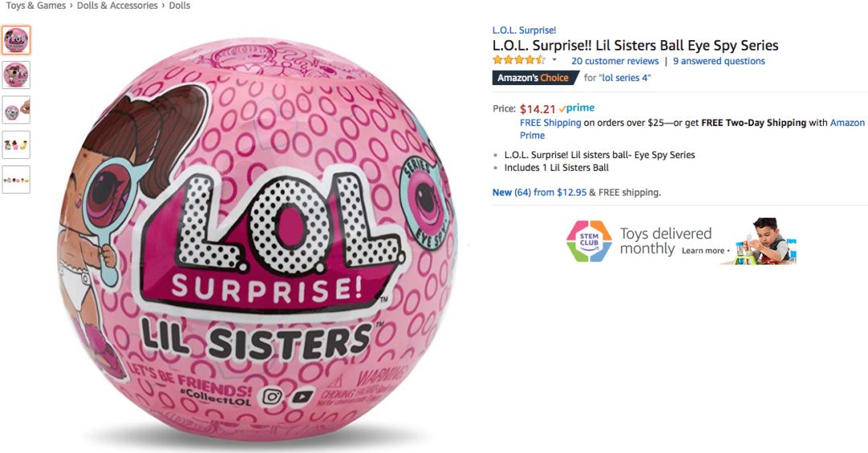Click the STEM Club hexagon logo
This screenshot has height=453, width=868.
589,241
